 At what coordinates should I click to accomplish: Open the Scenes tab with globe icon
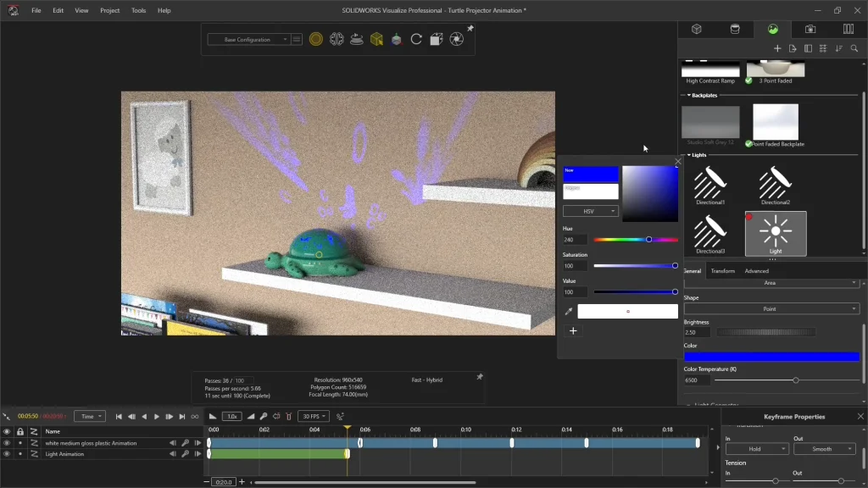[772, 29]
